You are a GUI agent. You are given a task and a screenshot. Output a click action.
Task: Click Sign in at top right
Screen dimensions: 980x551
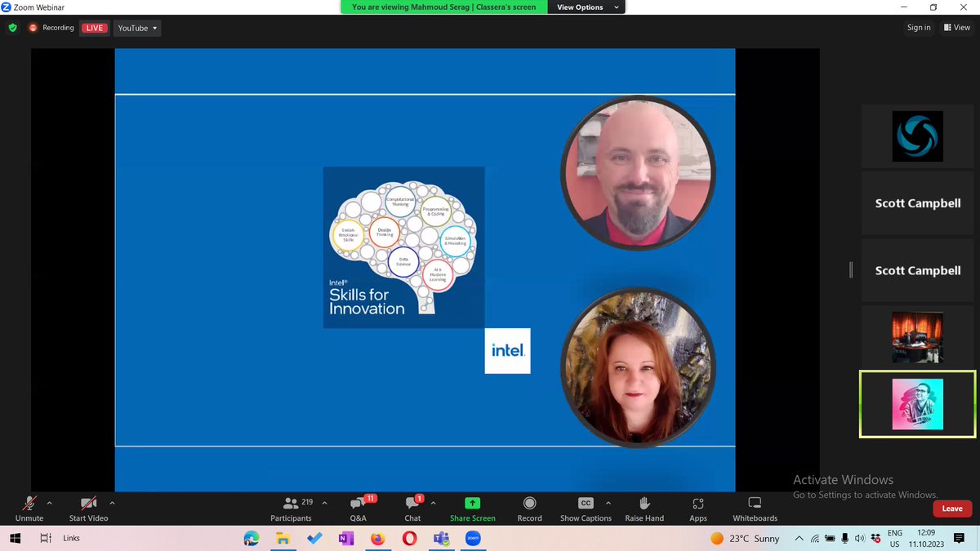point(919,28)
